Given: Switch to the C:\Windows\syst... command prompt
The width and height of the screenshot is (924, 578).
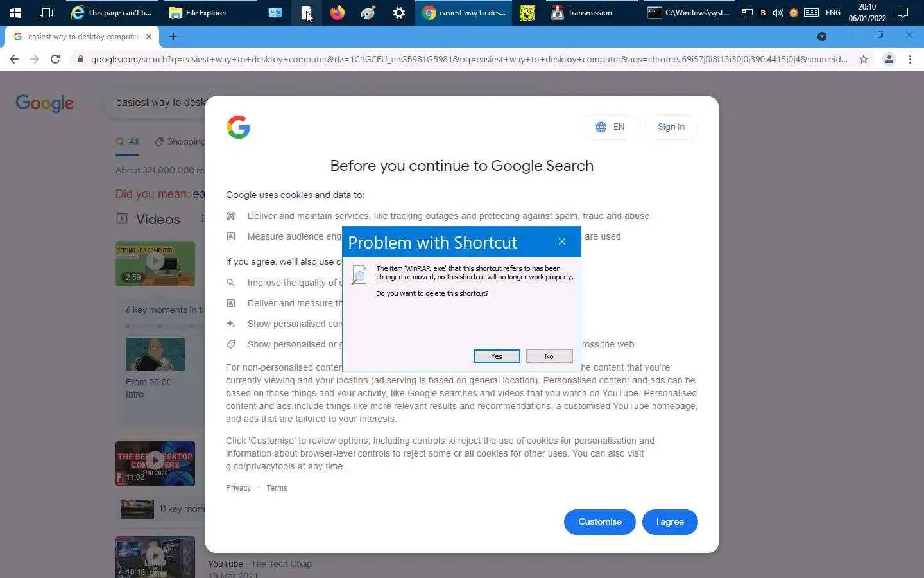Looking at the screenshot, I should click(x=688, y=12).
